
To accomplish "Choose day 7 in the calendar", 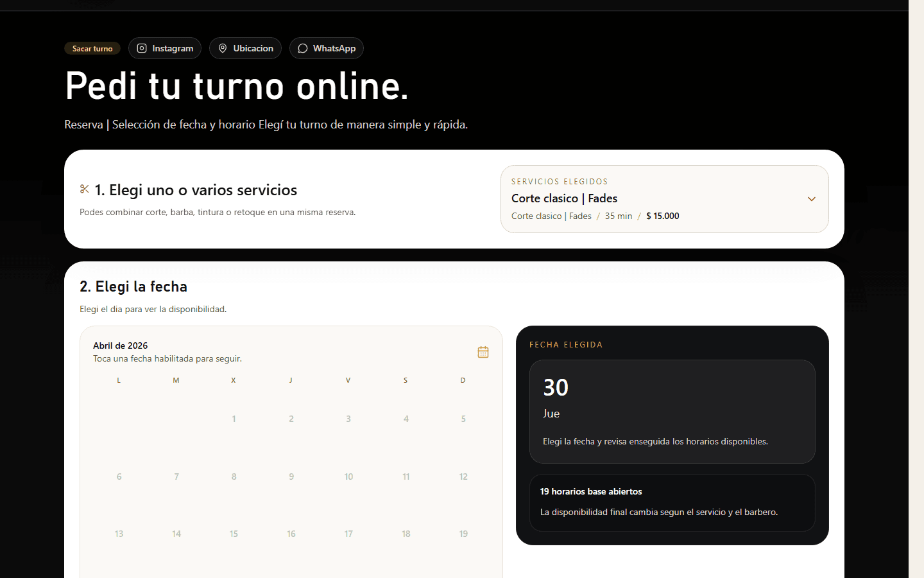I will tap(176, 477).
